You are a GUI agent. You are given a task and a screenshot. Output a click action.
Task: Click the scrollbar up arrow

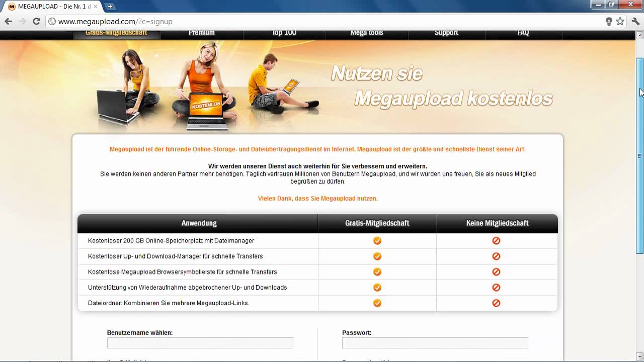pos(639,34)
